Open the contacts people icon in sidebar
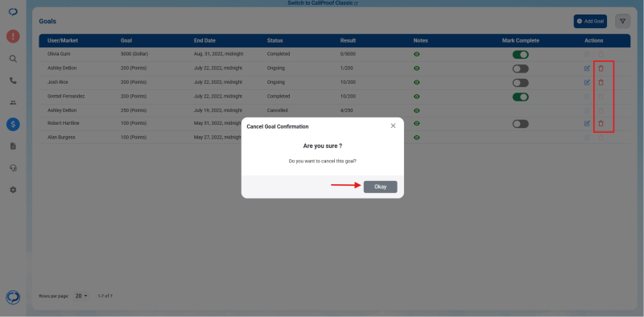The image size is (644, 317). pos(13,103)
